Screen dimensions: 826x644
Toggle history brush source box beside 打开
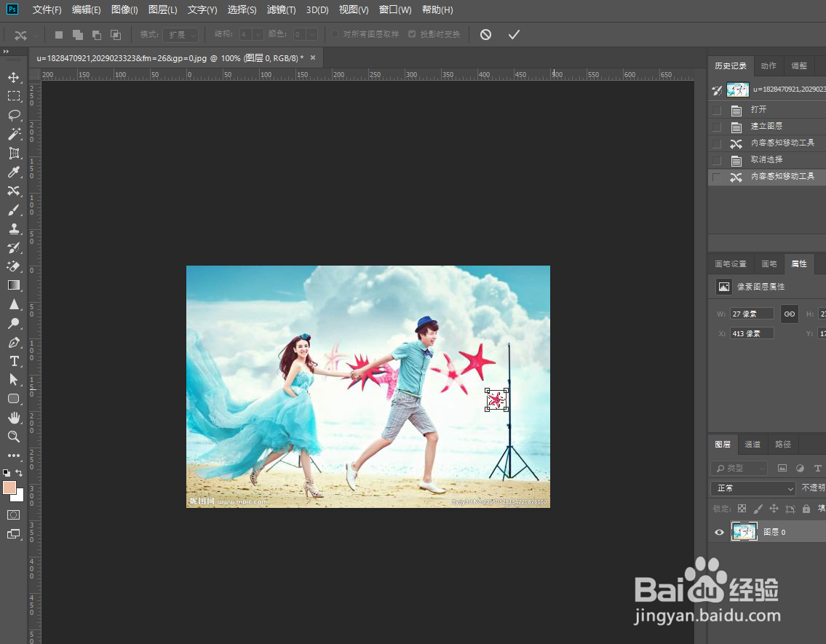click(716, 110)
